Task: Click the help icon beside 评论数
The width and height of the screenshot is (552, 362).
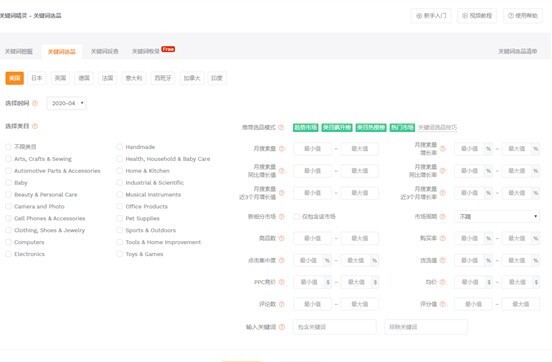Action: (282, 304)
